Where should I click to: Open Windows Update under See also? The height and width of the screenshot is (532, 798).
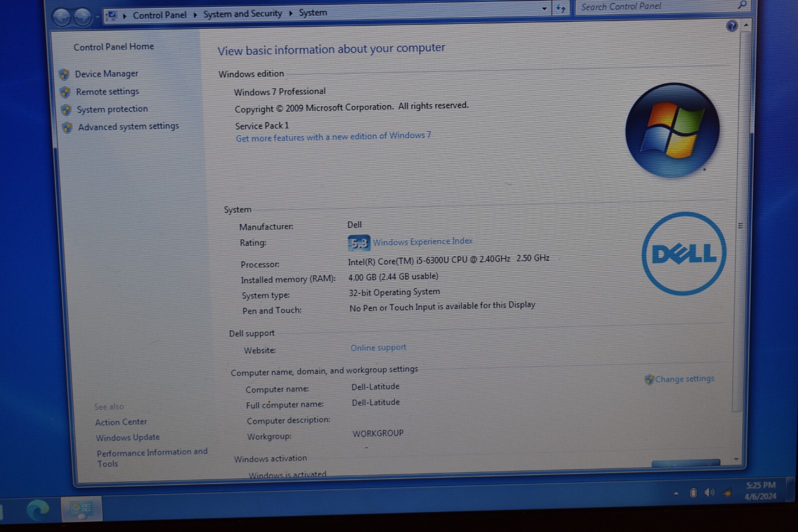coord(128,438)
